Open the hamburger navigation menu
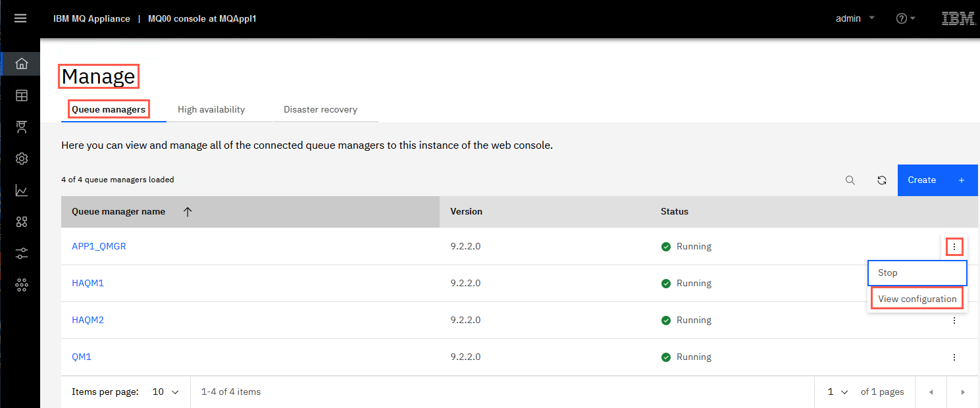Viewport: 980px width, 408px height. pyautogui.click(x=20, y=18)
